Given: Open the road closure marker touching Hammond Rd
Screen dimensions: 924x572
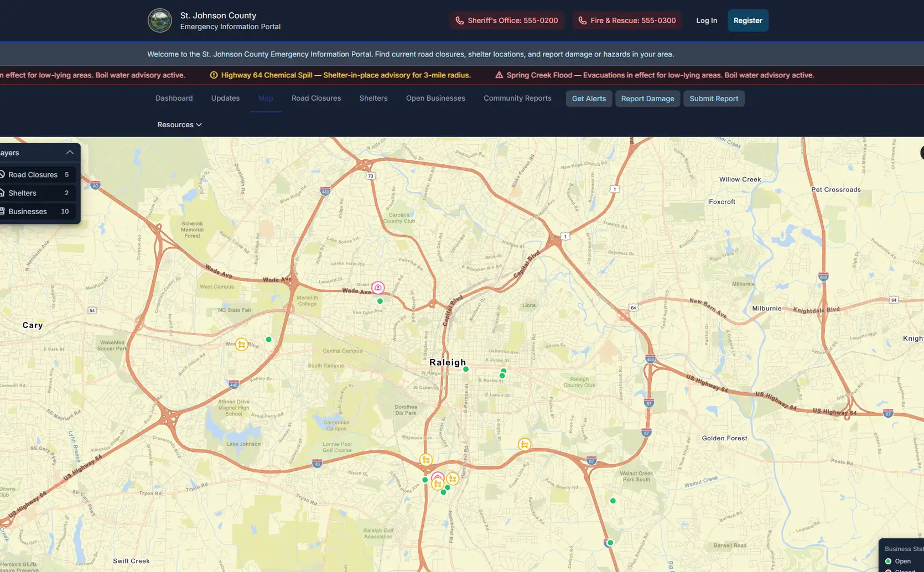Looking at the screenshot, I should pos(453,479).
